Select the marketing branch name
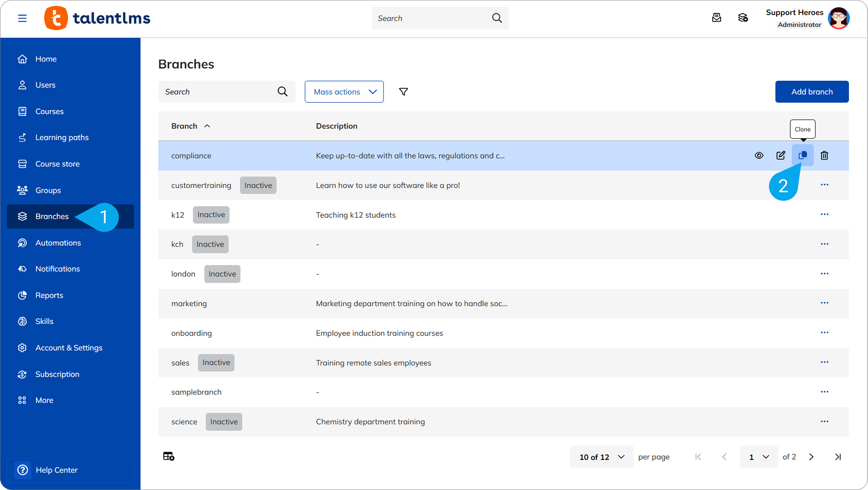868x490 pixels. point(189,303)
